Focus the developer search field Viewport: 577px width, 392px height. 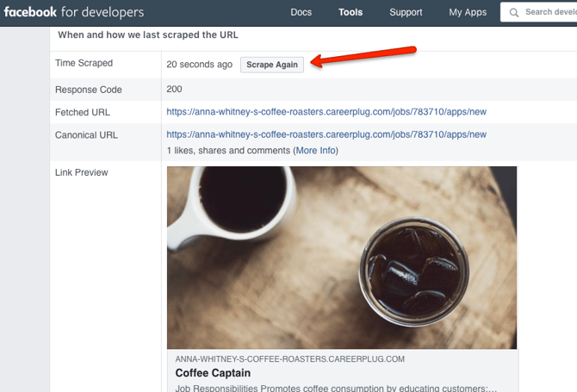[549, 12]
